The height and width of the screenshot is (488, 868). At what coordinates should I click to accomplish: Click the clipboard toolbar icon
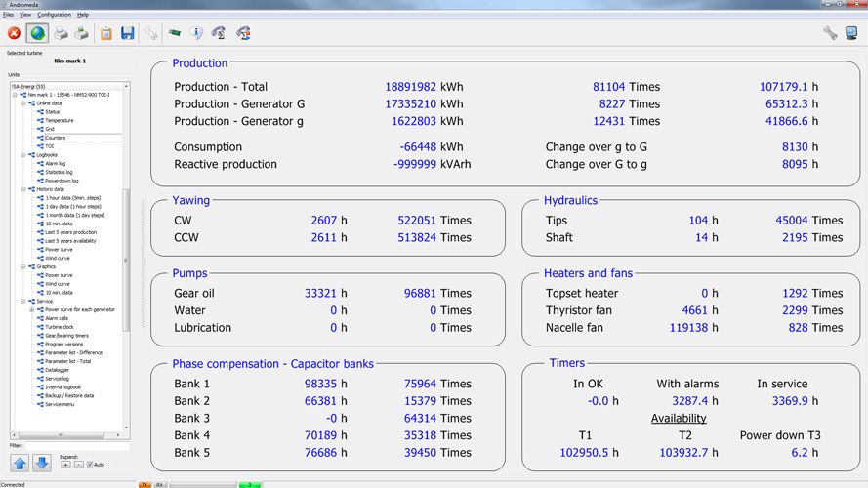tap(105, 34)
